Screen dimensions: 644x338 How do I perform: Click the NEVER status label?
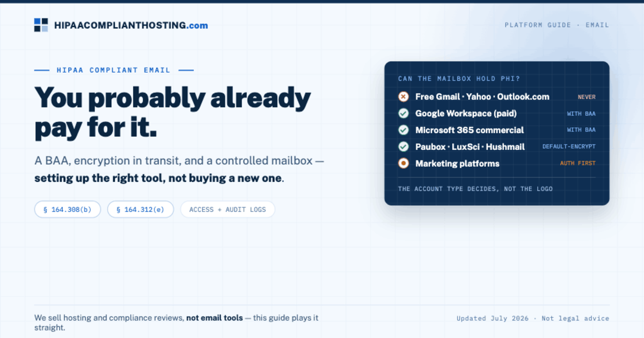pyautogui.click(x=587, y=97)
